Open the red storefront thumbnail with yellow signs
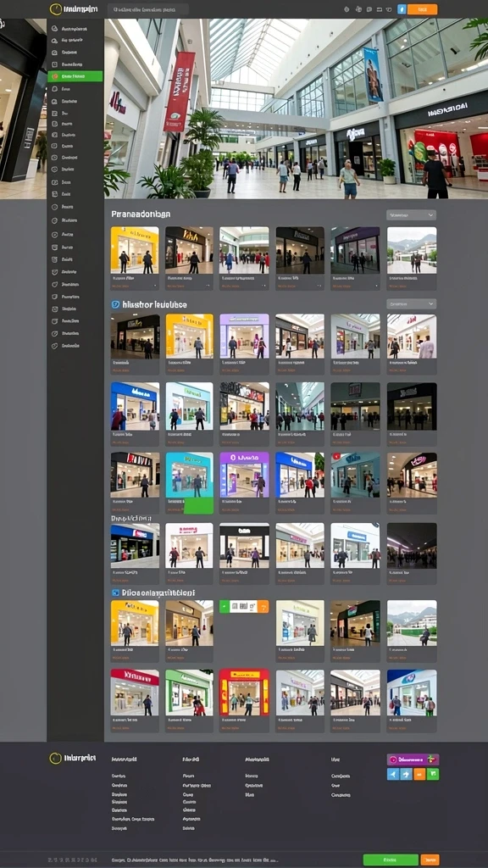Screen dimensions: 488x868 click(x=244, y=693)
